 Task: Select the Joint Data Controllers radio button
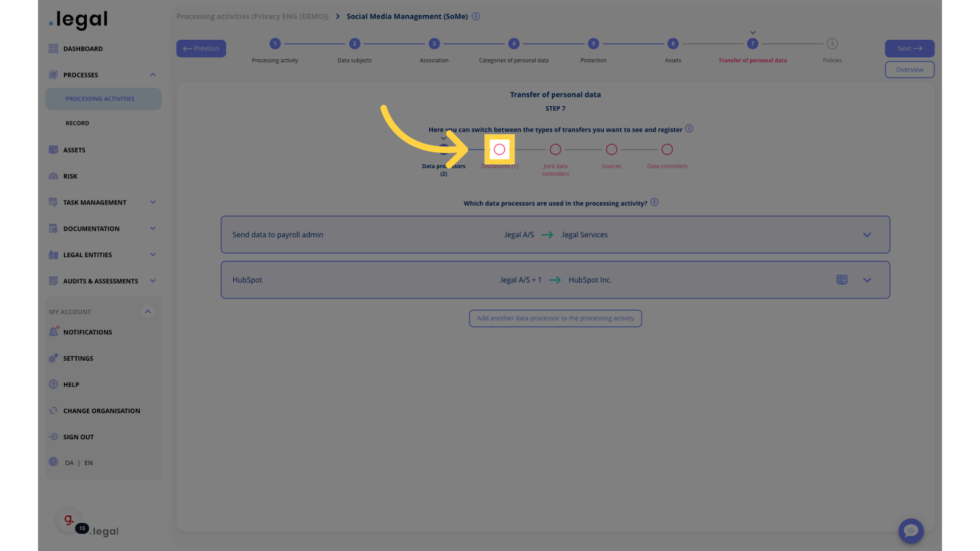coord(555,149)
